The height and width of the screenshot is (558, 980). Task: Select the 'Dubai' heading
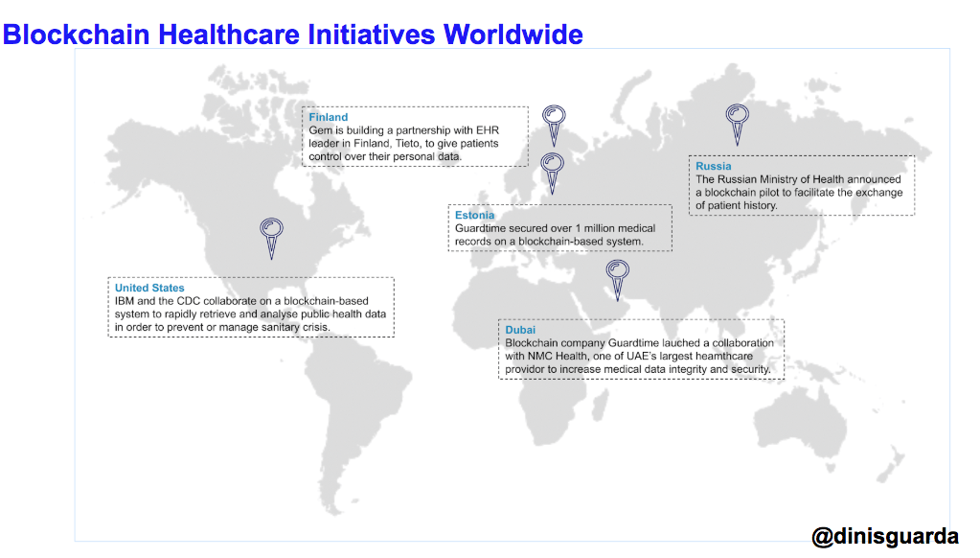pos(520,330)
